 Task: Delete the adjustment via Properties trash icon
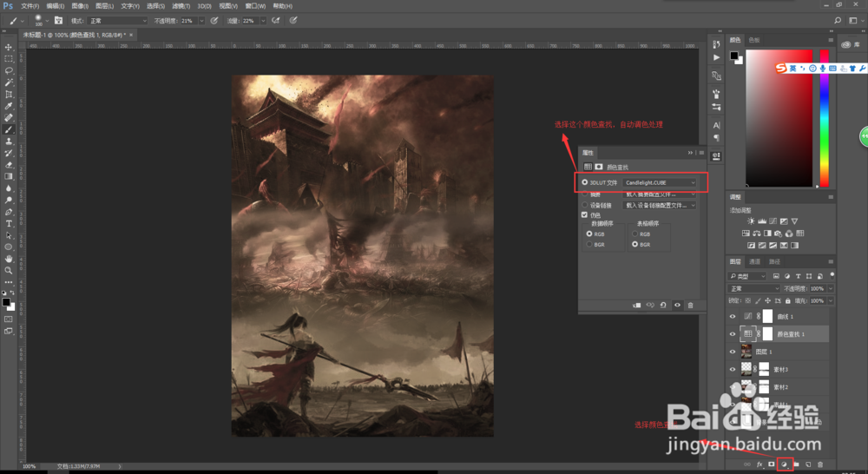[x=690, y=305]
